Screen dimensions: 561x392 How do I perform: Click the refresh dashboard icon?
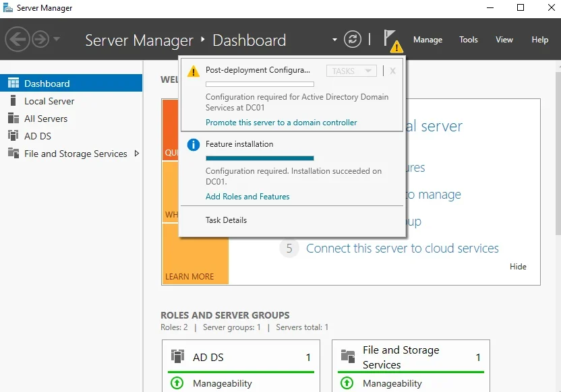pos(353,39)
